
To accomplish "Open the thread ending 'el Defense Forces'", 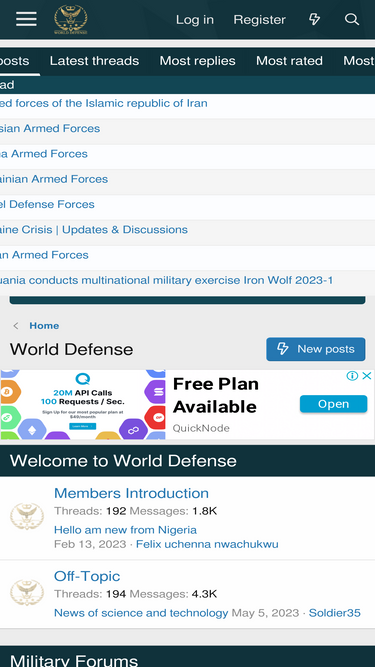I will 47,204.
